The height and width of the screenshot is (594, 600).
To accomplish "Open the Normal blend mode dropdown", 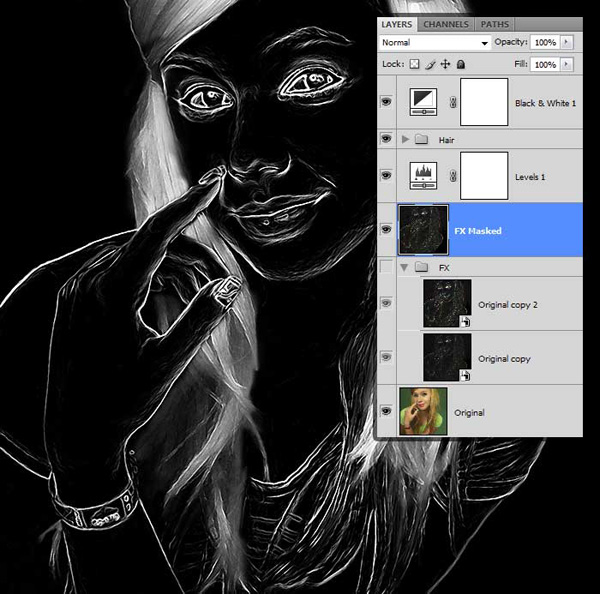I will tap(435, 43).
